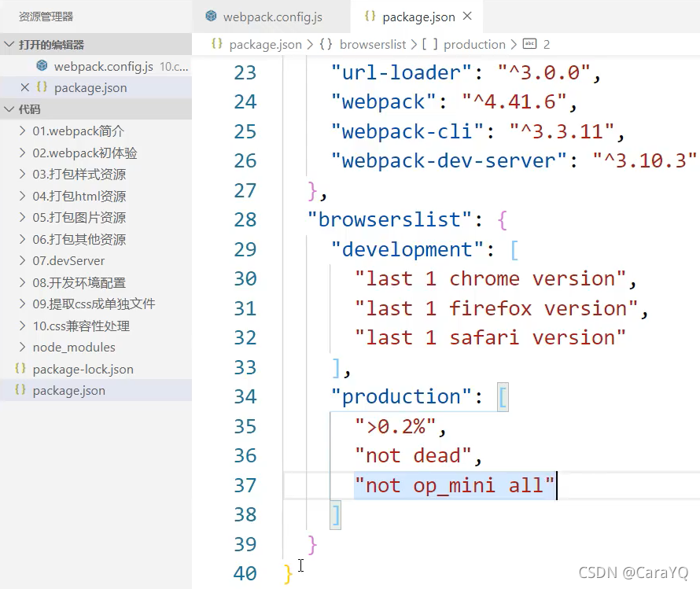Click line number 28
This screenshot has height=589, width=700.
pyautogui.click(x=245, y=220)
